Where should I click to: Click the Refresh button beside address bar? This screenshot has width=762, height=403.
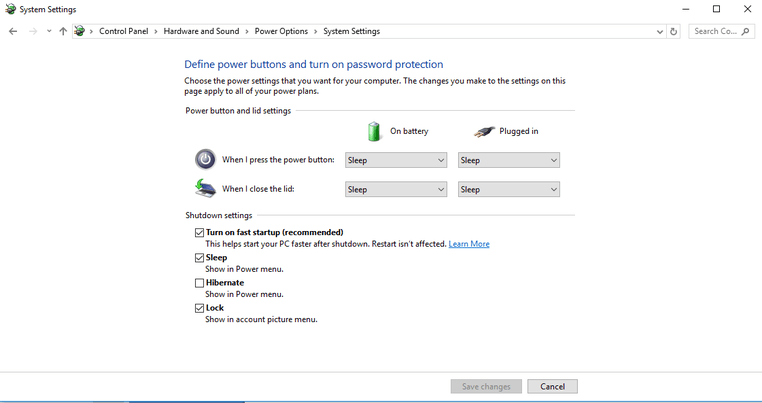point(674,31)
